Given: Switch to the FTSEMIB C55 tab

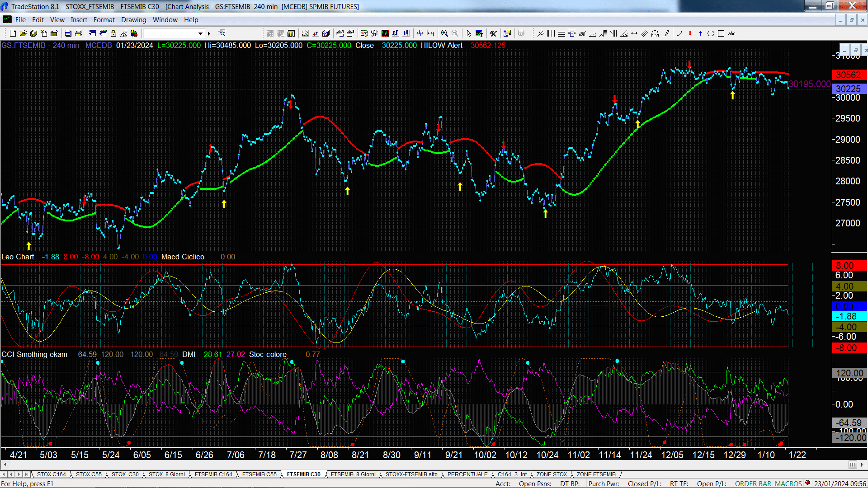Looking at the screenshot, I should coord(259,474).
